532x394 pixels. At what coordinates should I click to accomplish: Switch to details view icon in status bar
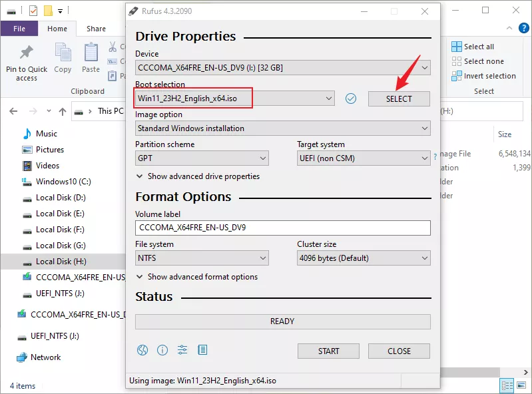point(507,385)
